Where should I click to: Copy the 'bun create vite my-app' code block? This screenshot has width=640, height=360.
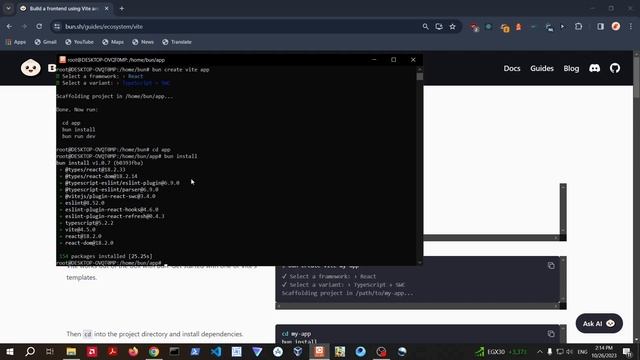(x=551, y=266)
